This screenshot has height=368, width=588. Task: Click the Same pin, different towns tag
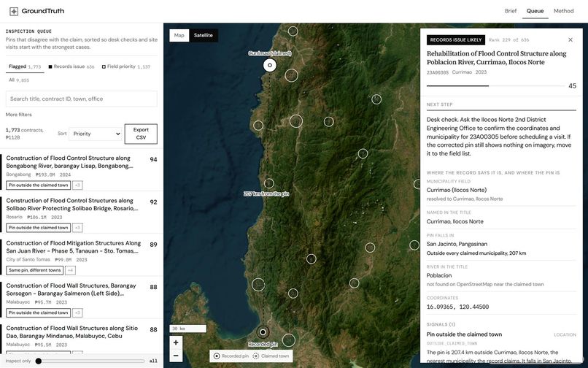[34, 270]
